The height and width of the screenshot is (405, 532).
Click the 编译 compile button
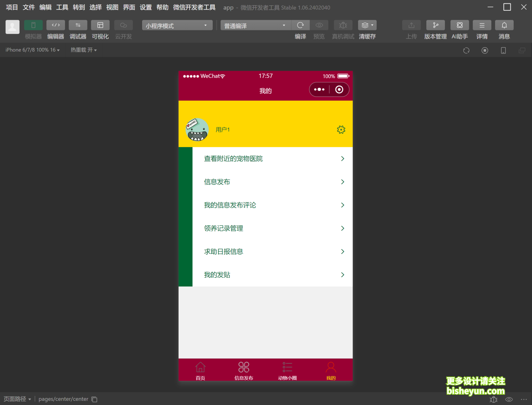coord(300,25)
